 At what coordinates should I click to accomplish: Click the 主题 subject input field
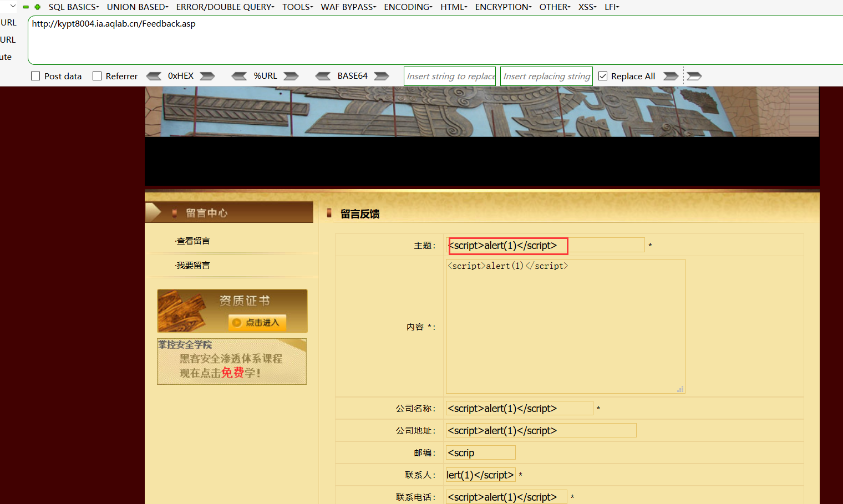pos(546,245)
